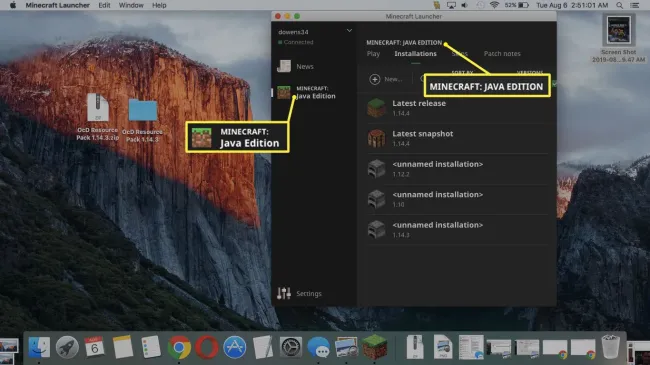Open System Preferences gear in the Dock
This screenshot has height=365, width=650.
pyautogui.click(x=291, y=347)
